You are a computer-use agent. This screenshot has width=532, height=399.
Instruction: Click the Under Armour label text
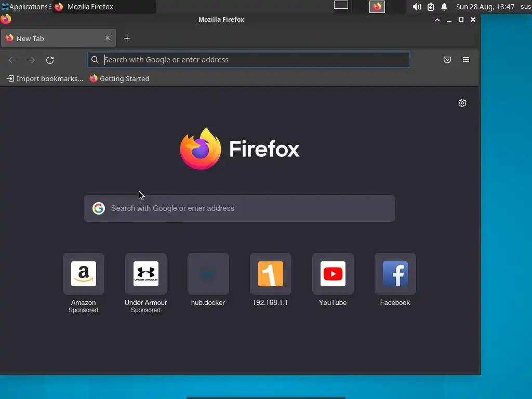(145, 303)
